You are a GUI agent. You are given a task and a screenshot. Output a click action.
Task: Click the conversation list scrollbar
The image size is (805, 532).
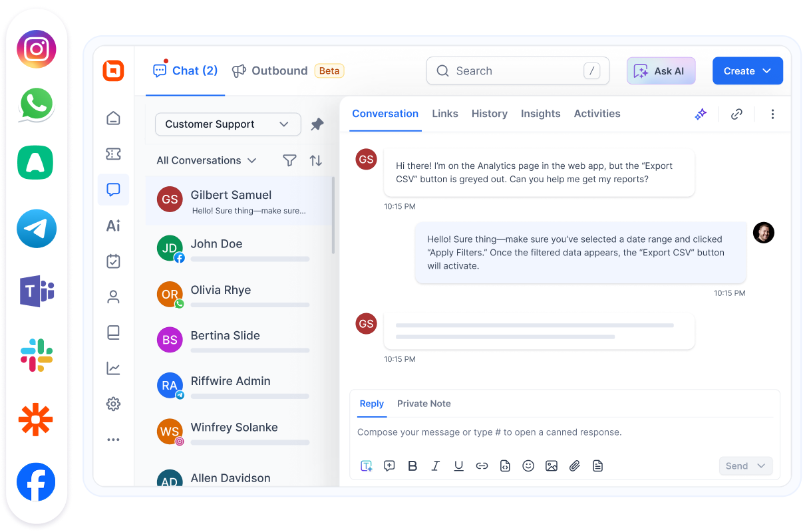click(x=333, y=215)
